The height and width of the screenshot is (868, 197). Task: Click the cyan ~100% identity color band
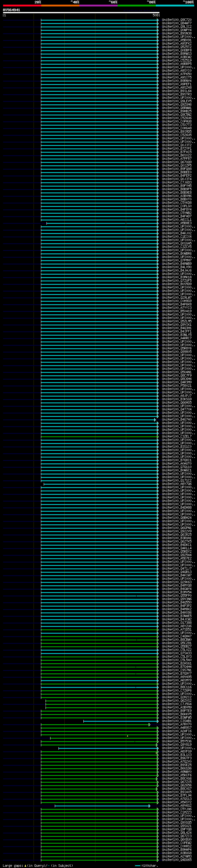click(175, 6)
